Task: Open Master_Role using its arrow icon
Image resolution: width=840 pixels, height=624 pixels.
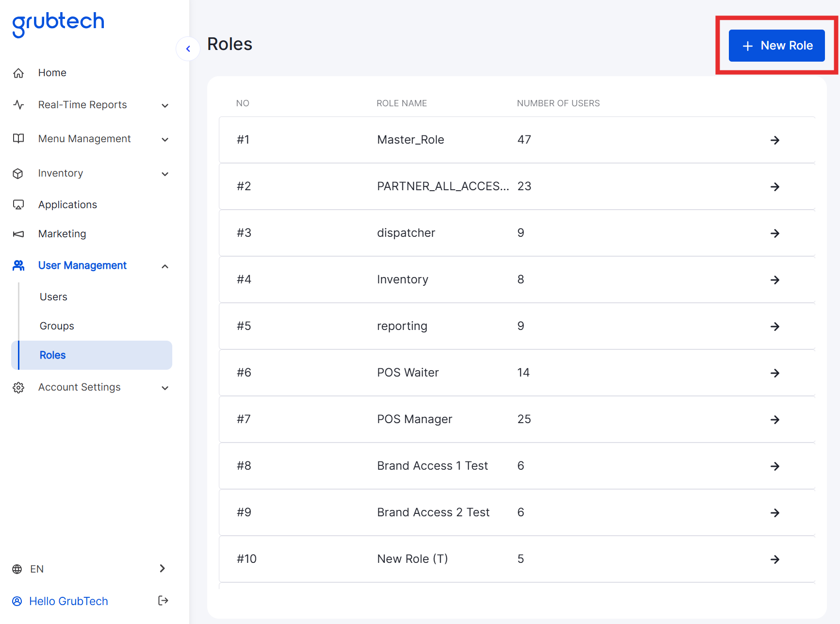Action: pos(775,140)
